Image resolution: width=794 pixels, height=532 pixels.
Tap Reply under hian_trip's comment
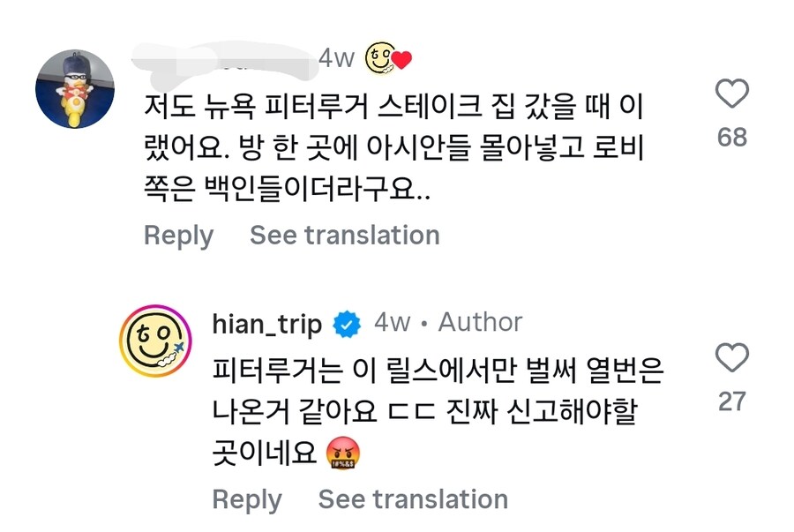[x=247, y=498]
